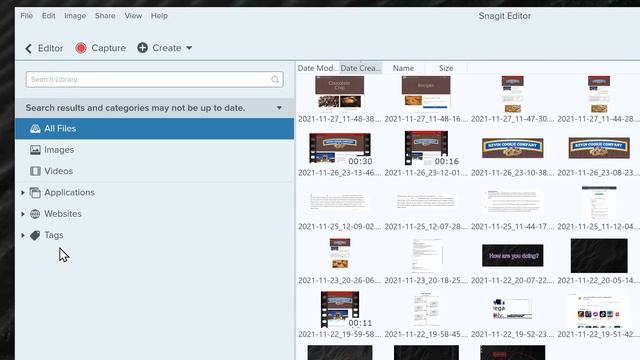Open the Image menu
Viewport: 640px width, 360px height.
pos(75,16)
